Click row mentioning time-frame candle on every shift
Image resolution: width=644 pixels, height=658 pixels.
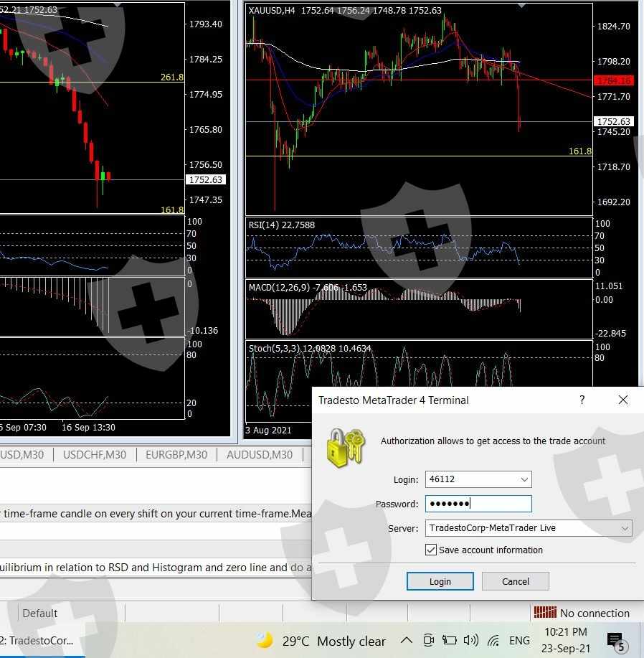point(156,513)
